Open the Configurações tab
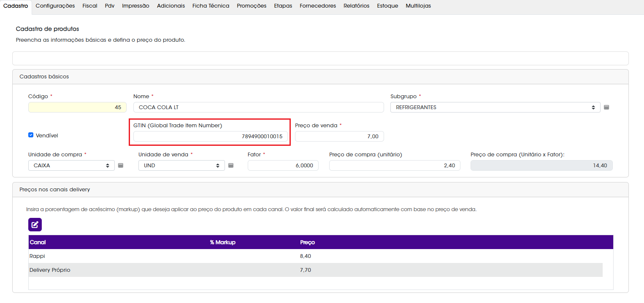 pos(55,6)
